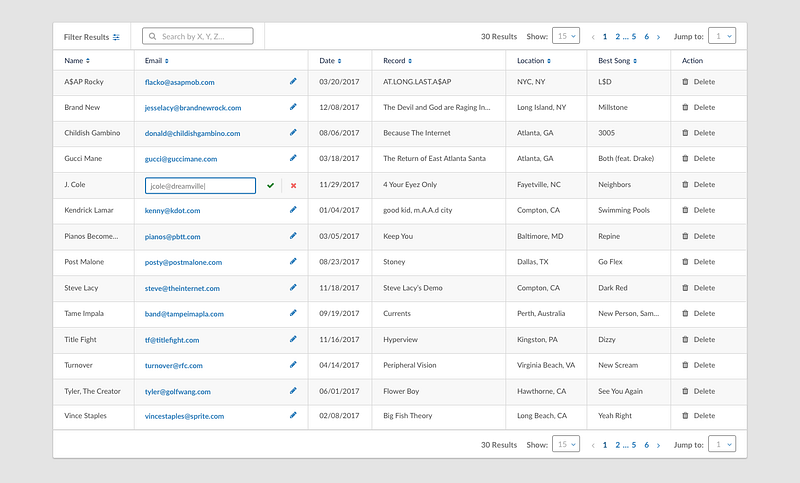Select 'Perth, Australia' location cell
Screen dimensions: 800x483
click(541, 313)
